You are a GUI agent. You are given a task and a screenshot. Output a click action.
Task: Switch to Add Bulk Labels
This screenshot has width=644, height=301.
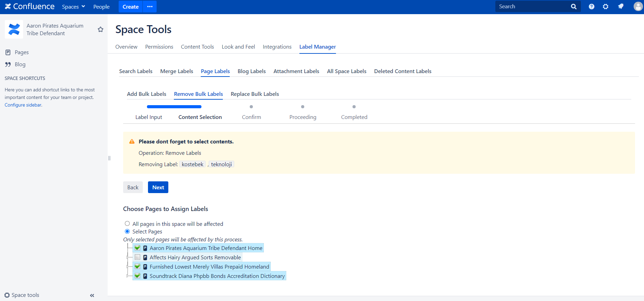[147, 94]
